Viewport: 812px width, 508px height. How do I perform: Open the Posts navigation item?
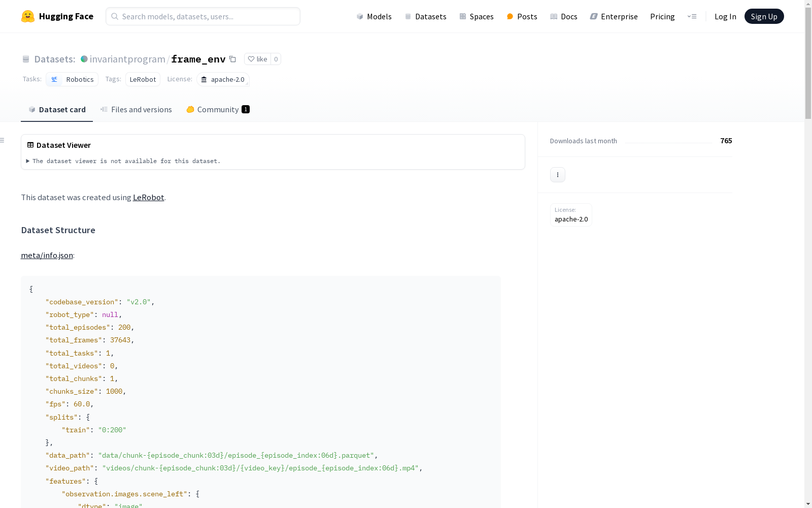[x=522, y=16]
